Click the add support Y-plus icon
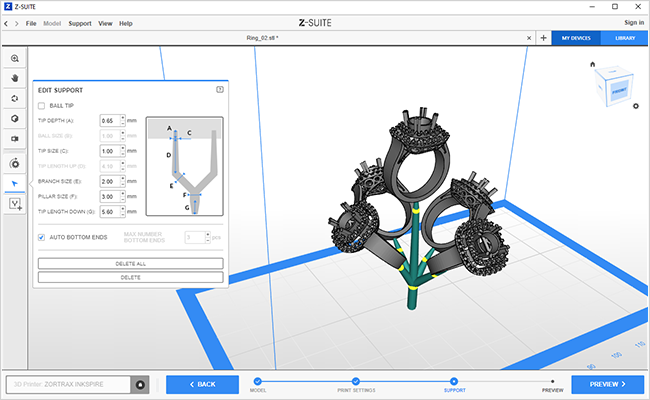Viewport: 650px width, 400px height. pos(15,204)
